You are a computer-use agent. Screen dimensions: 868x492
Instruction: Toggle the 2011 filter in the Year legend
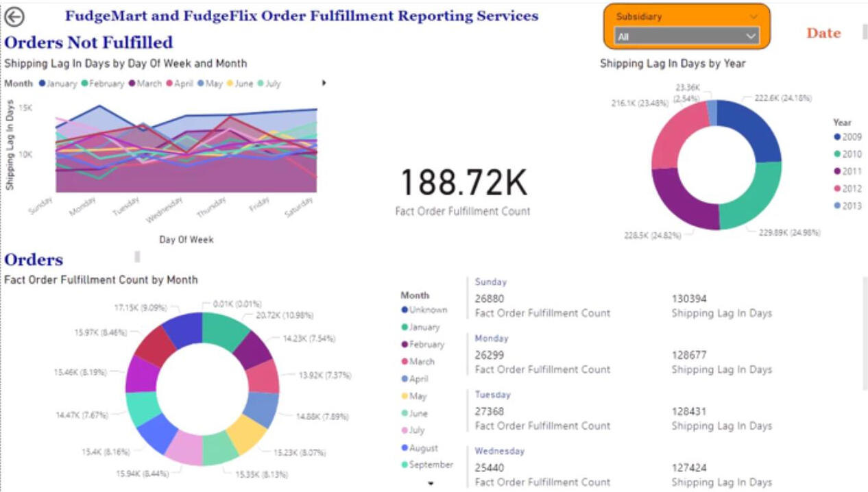click(837, 171)
